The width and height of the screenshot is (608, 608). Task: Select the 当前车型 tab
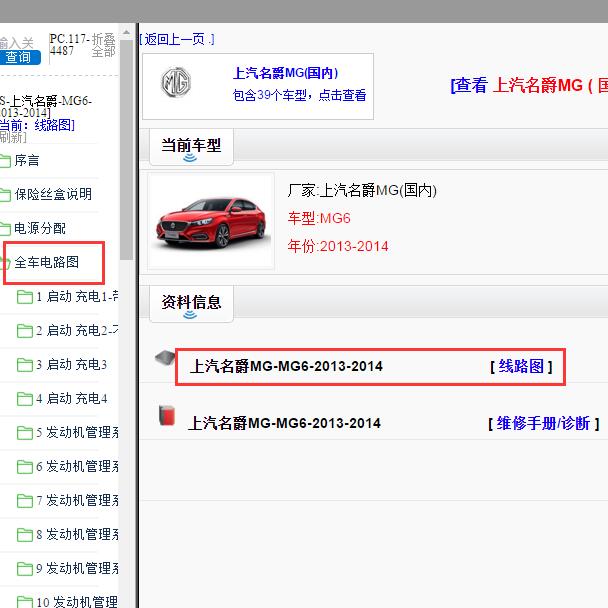pos(192,147)
